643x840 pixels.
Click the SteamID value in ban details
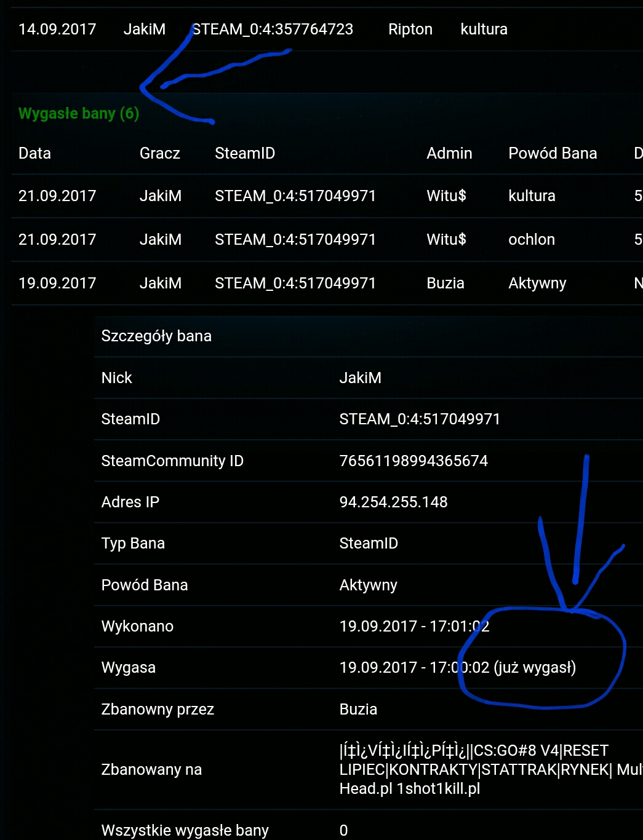pos(420,419)
